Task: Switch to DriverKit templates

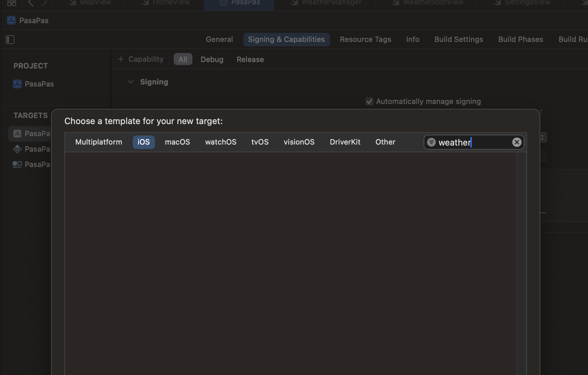Action: pos(345,142)
